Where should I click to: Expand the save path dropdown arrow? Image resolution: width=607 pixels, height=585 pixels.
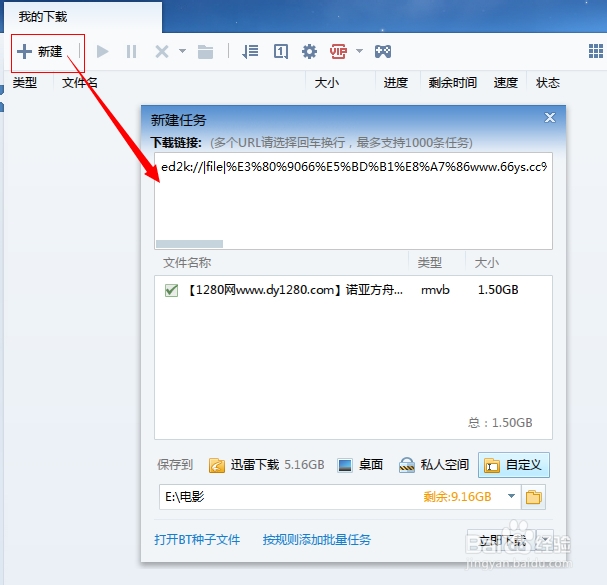511,496
